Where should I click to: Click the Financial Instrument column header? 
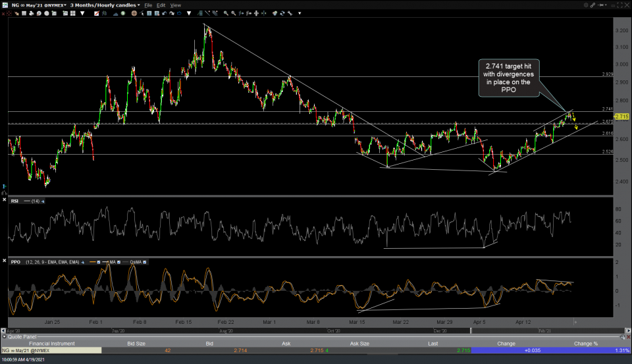click(x=53, y=344)
